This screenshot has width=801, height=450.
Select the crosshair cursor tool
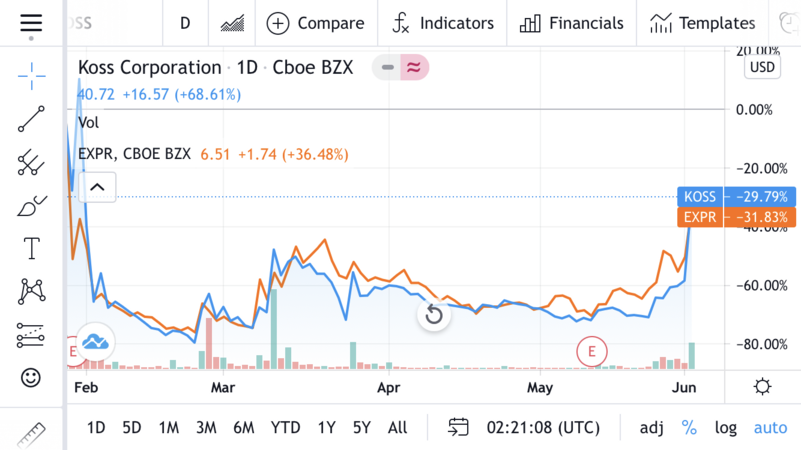pyautogui.click(x=31, y=74)
